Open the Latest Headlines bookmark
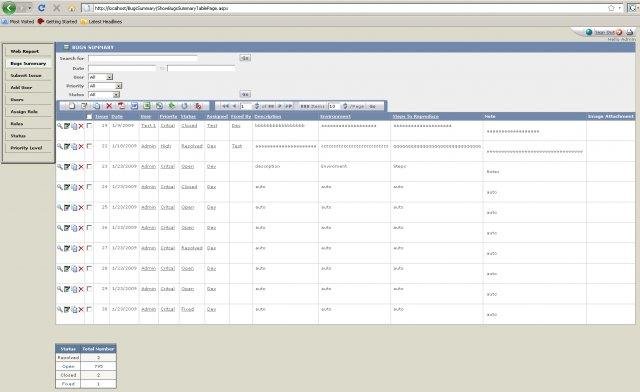 click(x=102, y=22)
